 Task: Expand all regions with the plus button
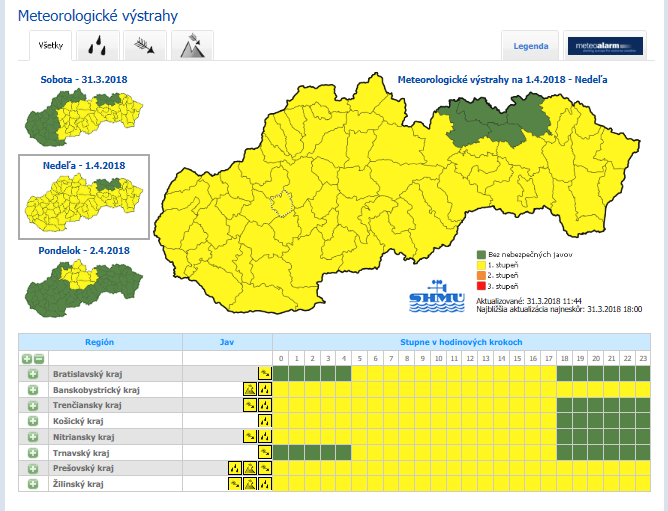tap(26, 358)
